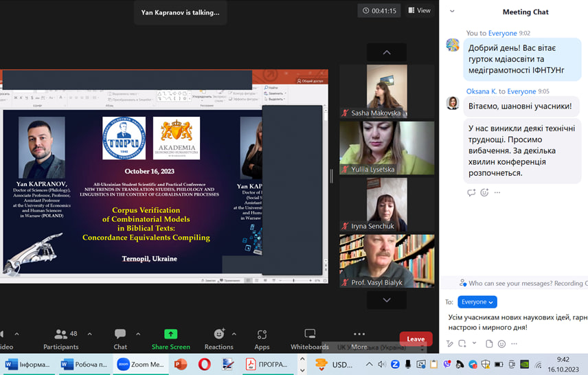Show hidden system tray icons

(369, 364)
